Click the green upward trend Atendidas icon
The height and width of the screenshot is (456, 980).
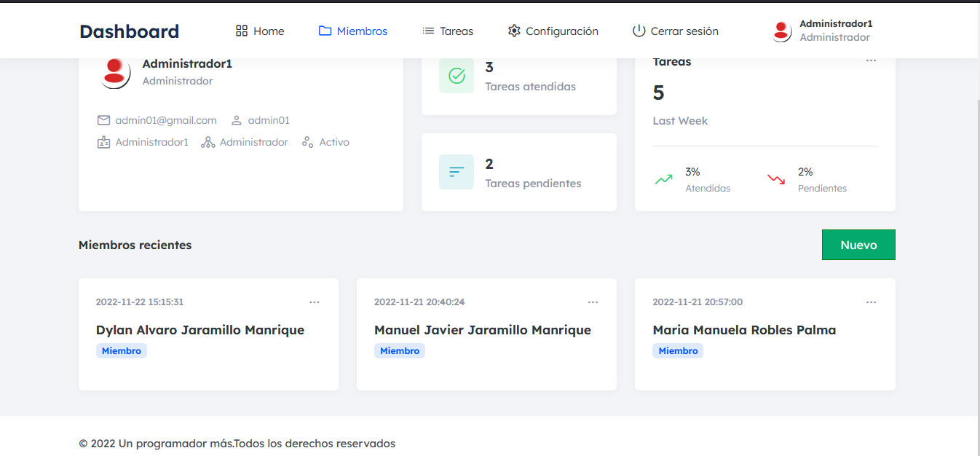pos(664,179)
